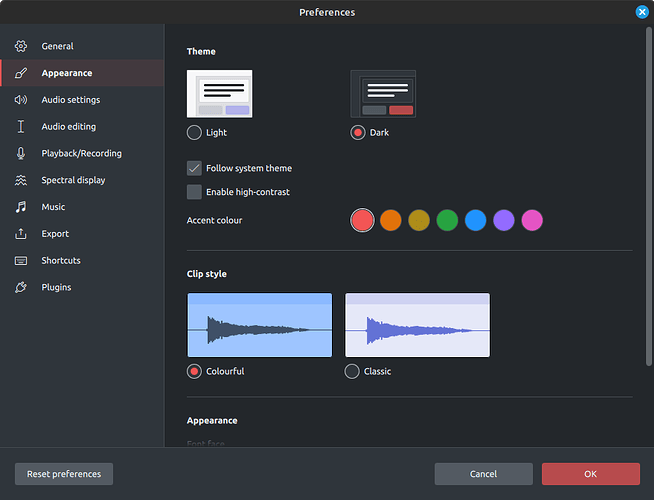Open the General preferences page
This screenshot has height=500, width=654.
(x=82, y=46)
